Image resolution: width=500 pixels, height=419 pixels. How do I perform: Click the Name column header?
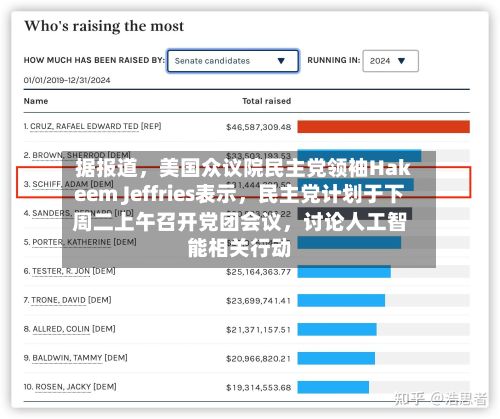(x=36, y=101)
